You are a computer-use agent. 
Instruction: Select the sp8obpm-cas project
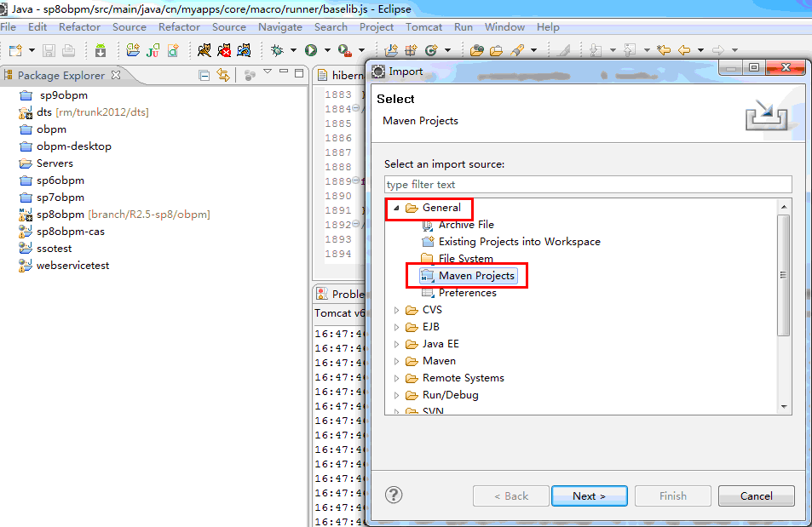pos(71,232)
